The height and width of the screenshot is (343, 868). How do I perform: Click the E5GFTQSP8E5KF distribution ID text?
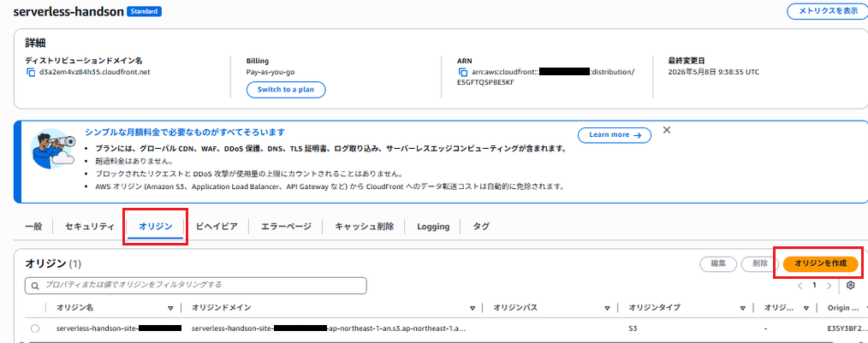coord(486,82)
